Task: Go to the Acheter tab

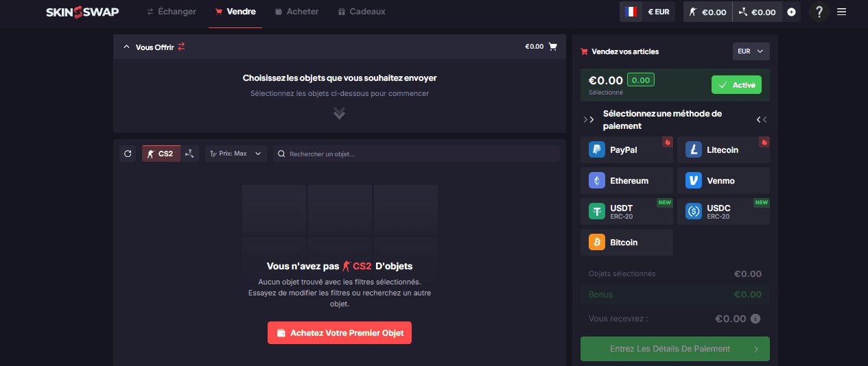Action: (x=297, y=12)
